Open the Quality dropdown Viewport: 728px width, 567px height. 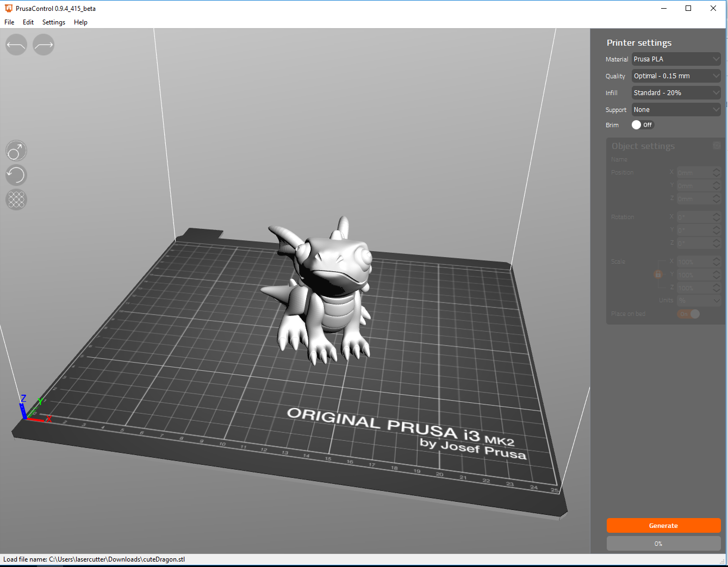coord(676,76)
